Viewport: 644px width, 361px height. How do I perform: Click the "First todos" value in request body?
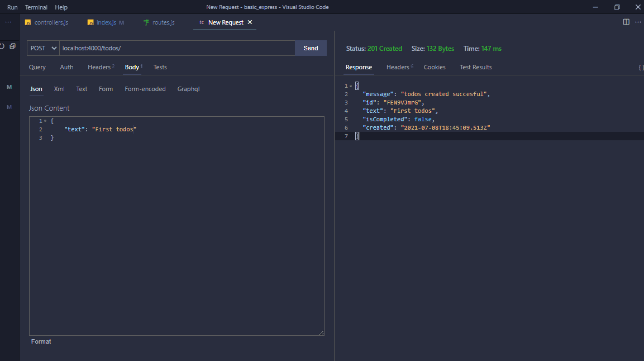pos(114,130)
